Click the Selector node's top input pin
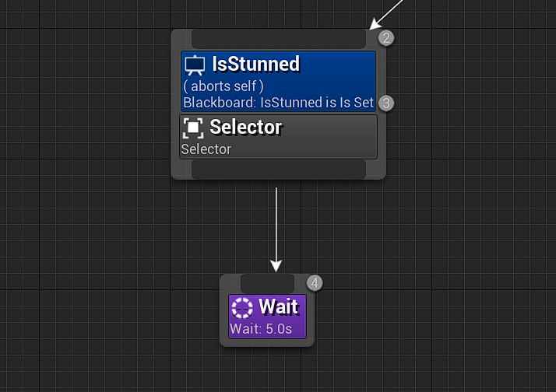The image size is (556, 392). coord(278,39)
